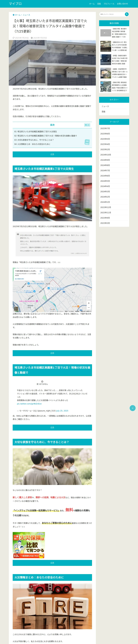Open 芸能 in the top navigation
138x644 pixels.
(99, 4)
